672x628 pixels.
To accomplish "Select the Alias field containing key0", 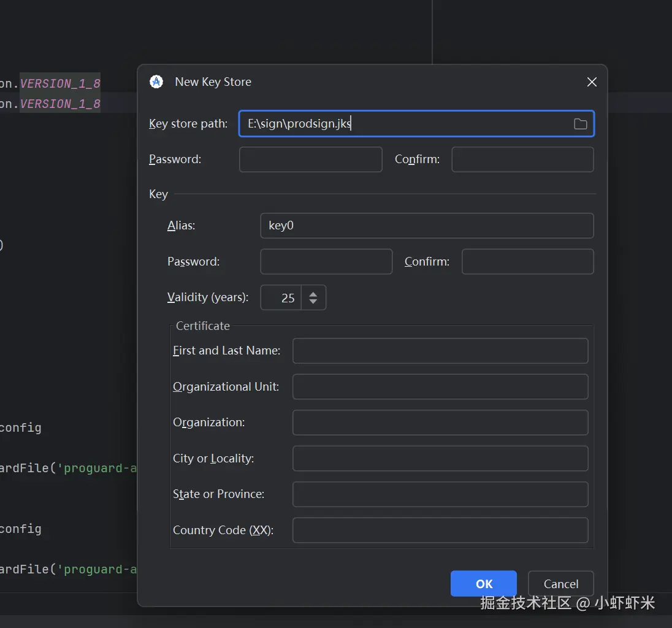I will [x=427, y=226].
